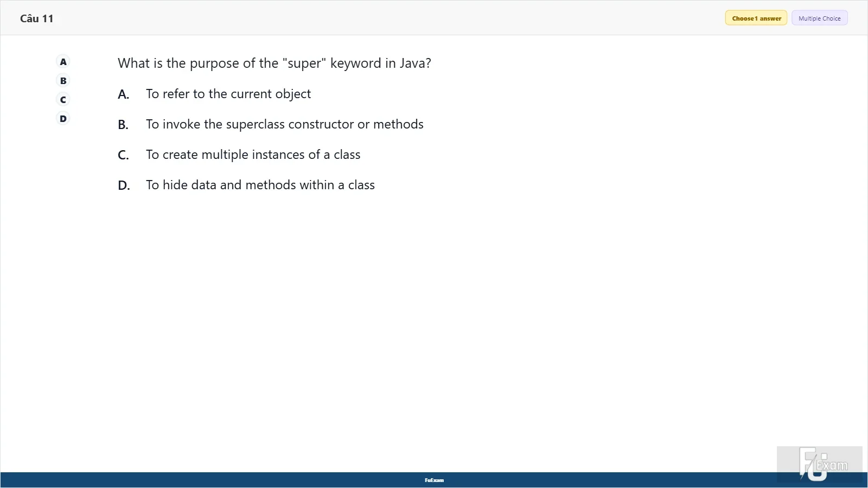Click the 'Choose 1 answer' badge

pos(756,18)
